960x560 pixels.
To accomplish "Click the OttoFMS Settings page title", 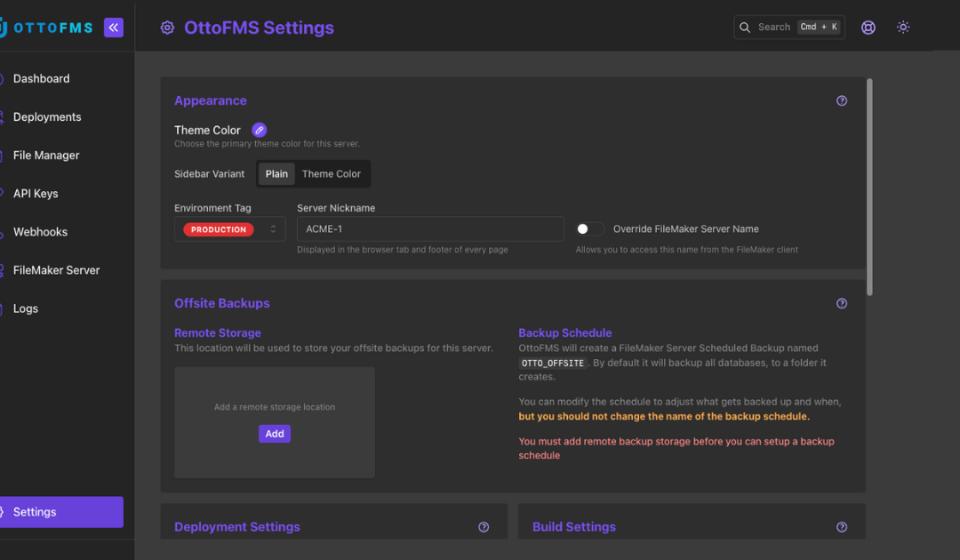I will coord(259,28).
